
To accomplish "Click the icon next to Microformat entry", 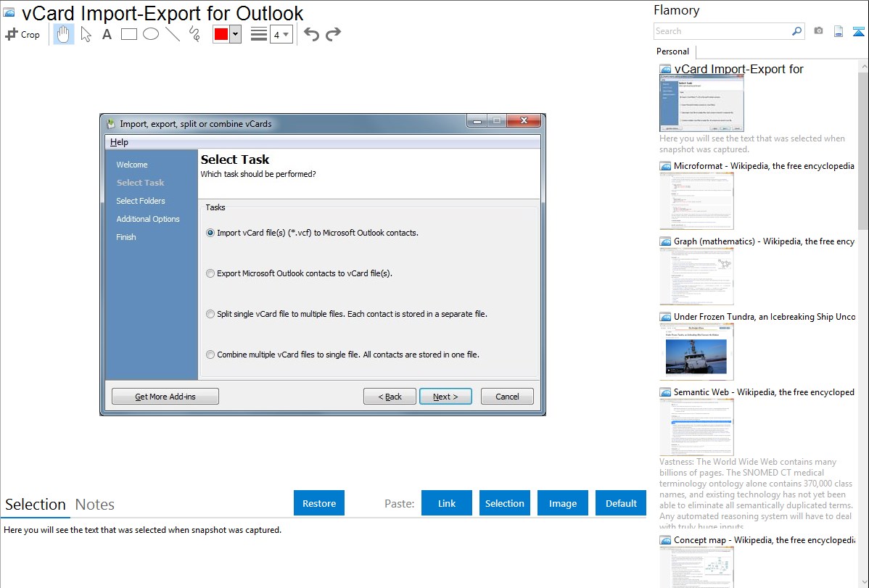I will [x=665, y=166].
